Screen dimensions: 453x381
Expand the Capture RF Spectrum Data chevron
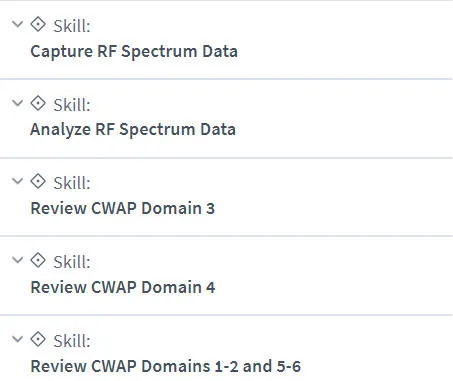17,24
